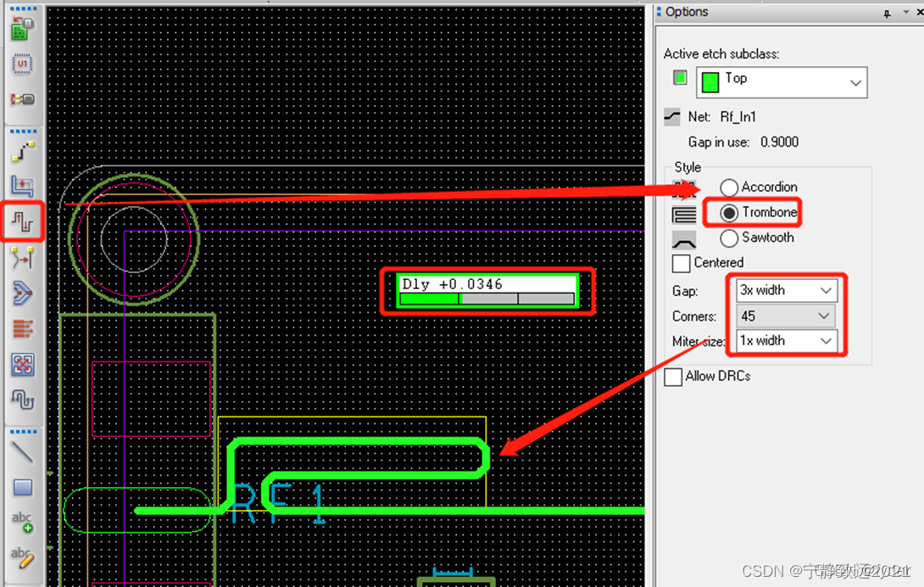The height and width of the screenshot is (587, 924).
Task: Click the Rf_In1 net name
Action: pyautogui.click(x=738, y=117)
